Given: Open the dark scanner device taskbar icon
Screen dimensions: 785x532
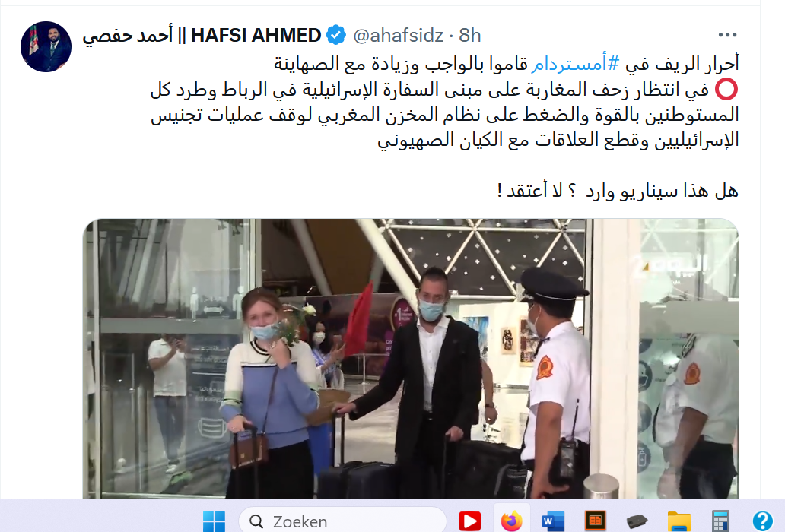Looking at the screenshot, I should pos(637,521).
